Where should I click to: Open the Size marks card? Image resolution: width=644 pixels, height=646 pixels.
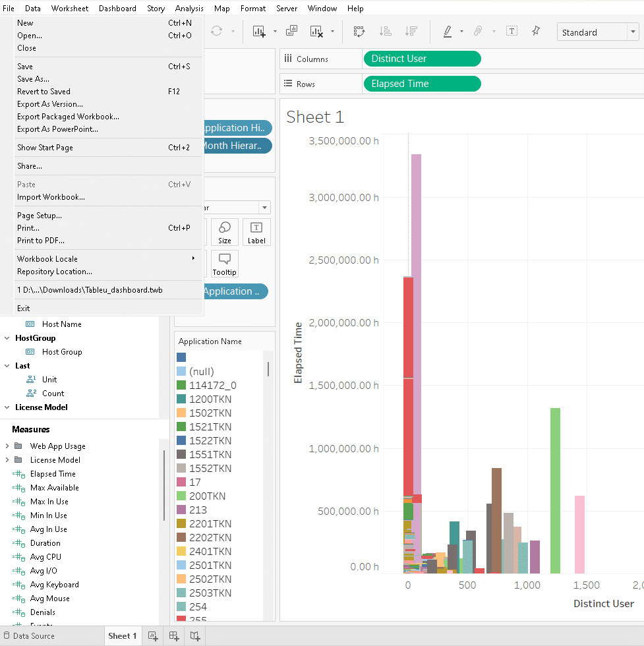coord(225,232)
